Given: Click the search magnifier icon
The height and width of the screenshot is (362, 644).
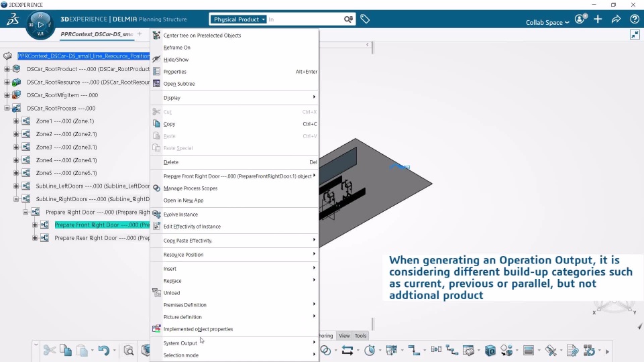Looking at the screenshot, I should point(348,19).
